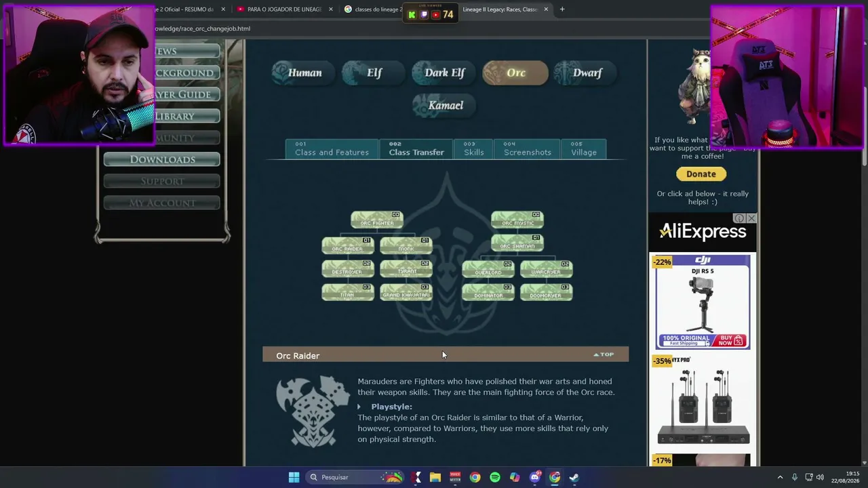Click the Doomcryer class node
The height and width of the screenshot is (488, 868).
(547, 292)
